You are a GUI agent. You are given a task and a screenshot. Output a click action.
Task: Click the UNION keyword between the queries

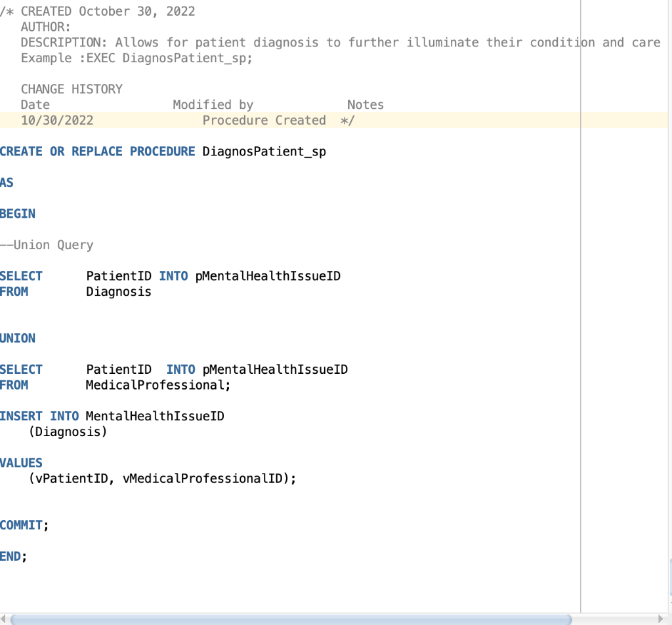pos(18,338)
